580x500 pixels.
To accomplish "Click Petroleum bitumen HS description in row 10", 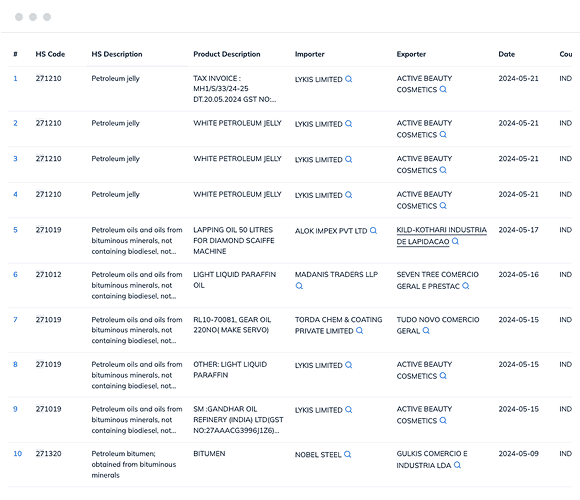I will click(134, 464).
